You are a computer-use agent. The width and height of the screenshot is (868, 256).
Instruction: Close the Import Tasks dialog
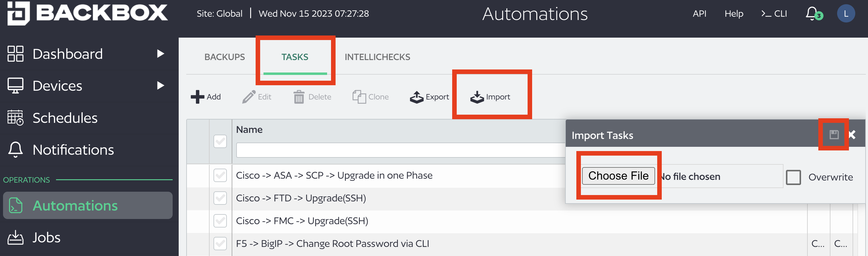853,135
